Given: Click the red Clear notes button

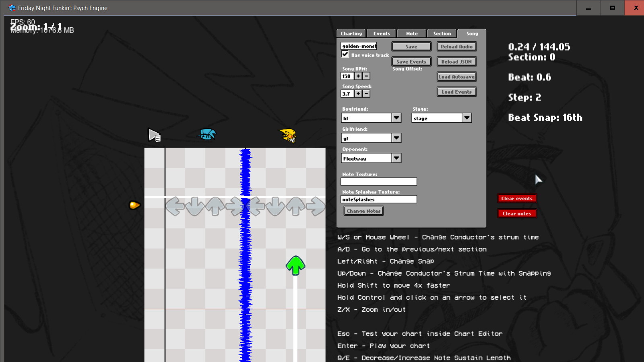Looking at the screenshot, I should tap(517, 214).
